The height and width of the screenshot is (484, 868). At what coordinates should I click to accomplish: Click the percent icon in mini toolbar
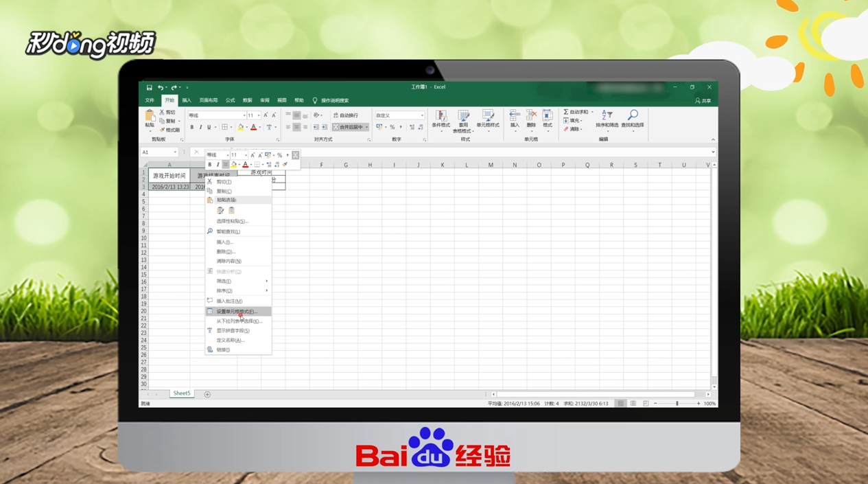(x=279, y=155)
